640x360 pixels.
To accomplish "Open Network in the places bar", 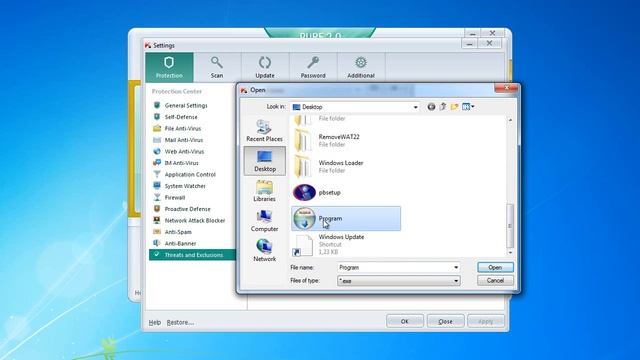I will click(264, 251).
